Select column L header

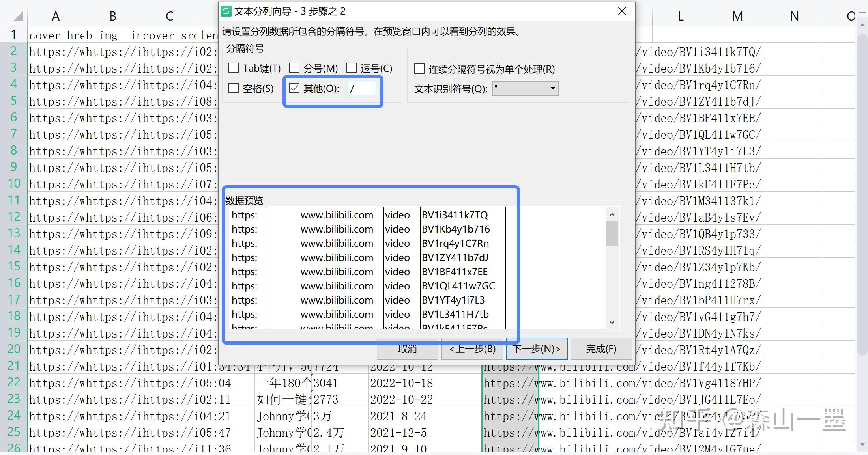pyautogui.click(x=681, y=16)
